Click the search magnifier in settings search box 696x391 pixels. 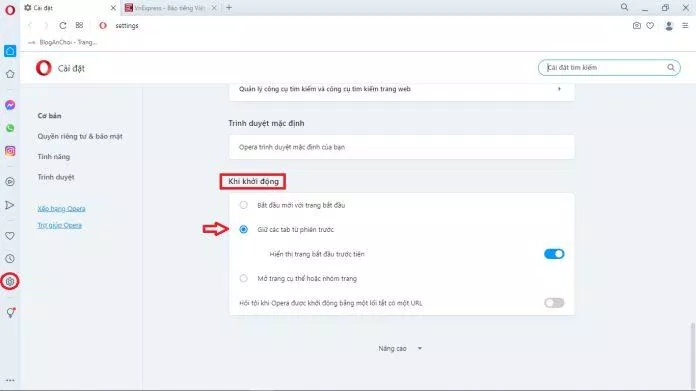pos(671,67)
